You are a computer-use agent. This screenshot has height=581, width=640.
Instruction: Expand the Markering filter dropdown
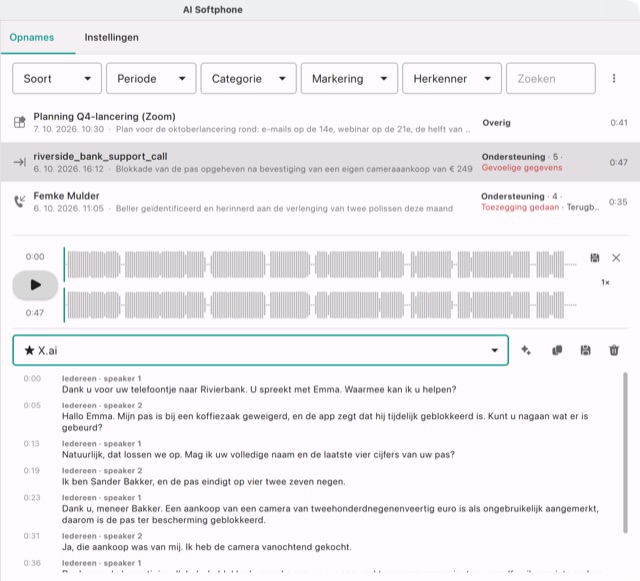[349, 78]
